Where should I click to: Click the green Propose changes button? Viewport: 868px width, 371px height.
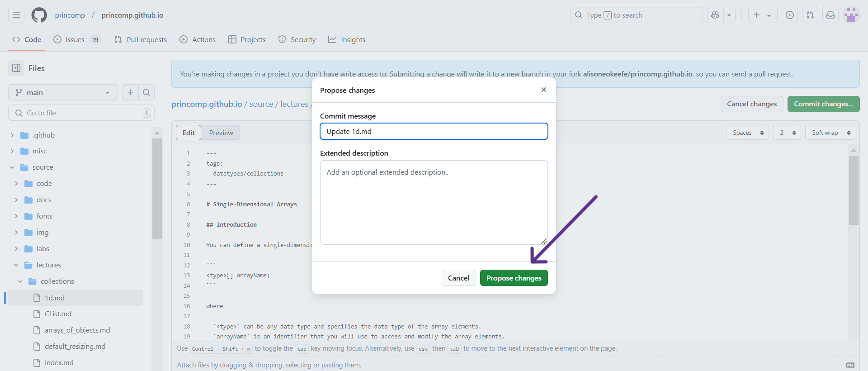coord(514,278)
